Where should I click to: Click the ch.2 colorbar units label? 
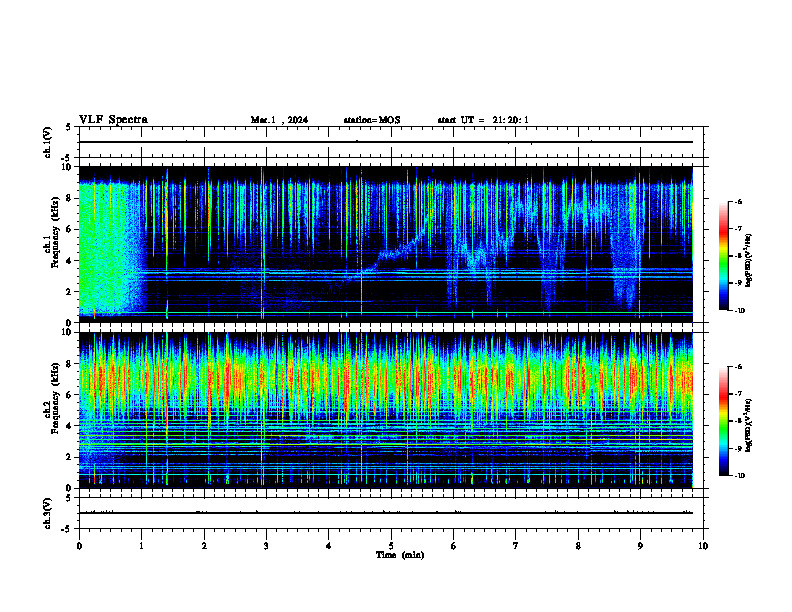coord(750,425)
